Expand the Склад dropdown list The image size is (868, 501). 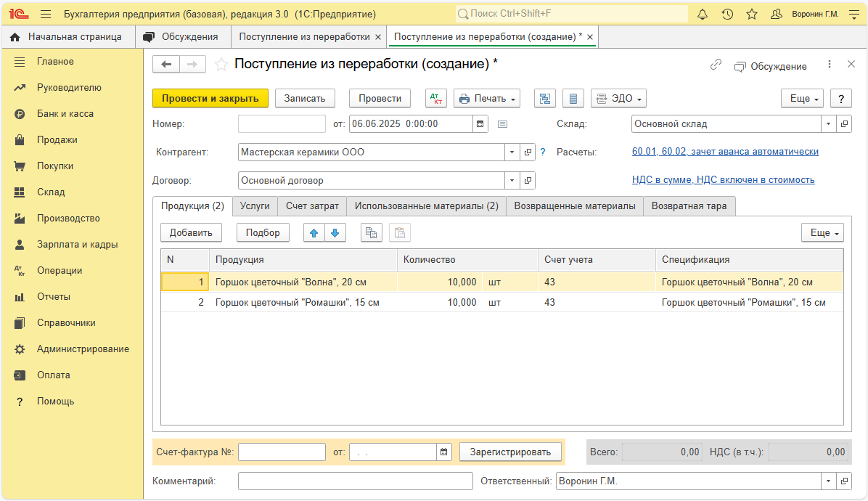(829, 124)
